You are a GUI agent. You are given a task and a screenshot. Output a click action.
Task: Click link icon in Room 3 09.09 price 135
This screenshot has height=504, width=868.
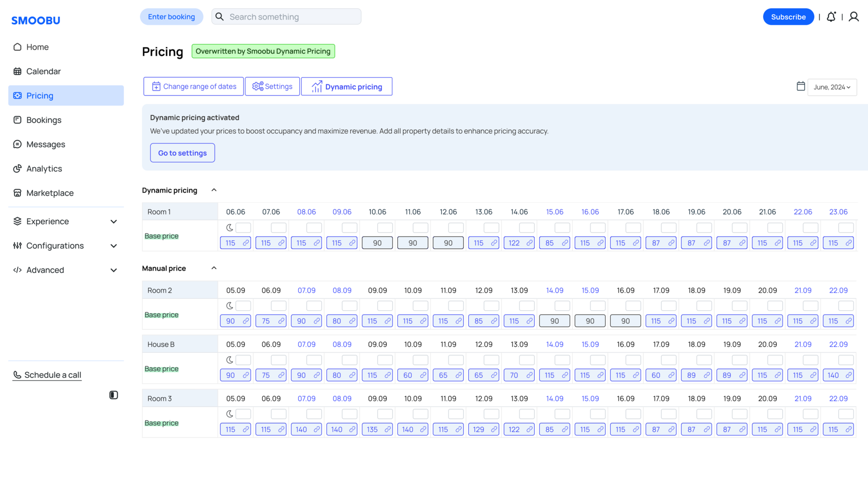pos(388,430)
